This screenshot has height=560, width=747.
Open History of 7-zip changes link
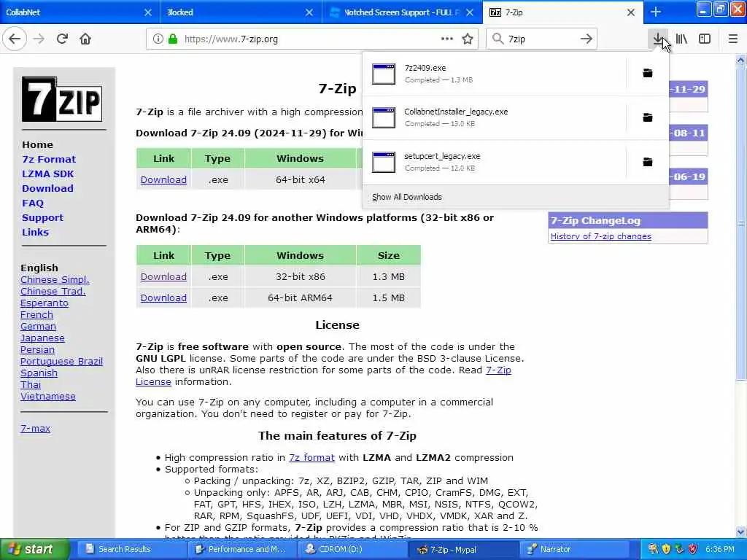(x=601, y=236)
